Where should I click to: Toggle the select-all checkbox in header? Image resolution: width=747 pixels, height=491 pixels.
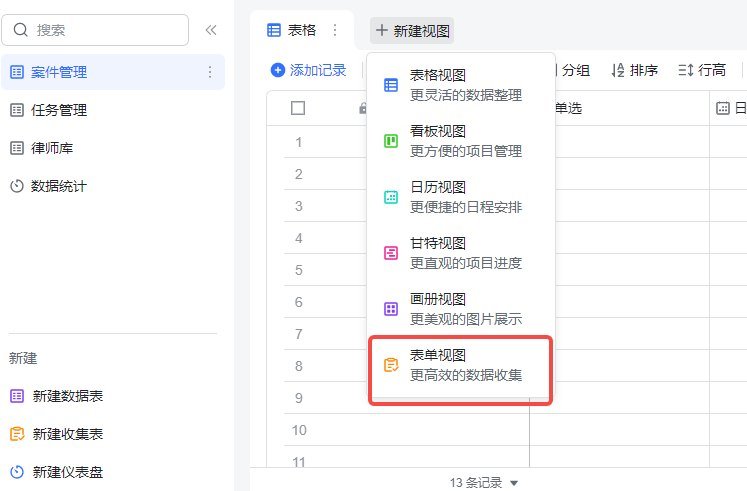click(298, 108)
